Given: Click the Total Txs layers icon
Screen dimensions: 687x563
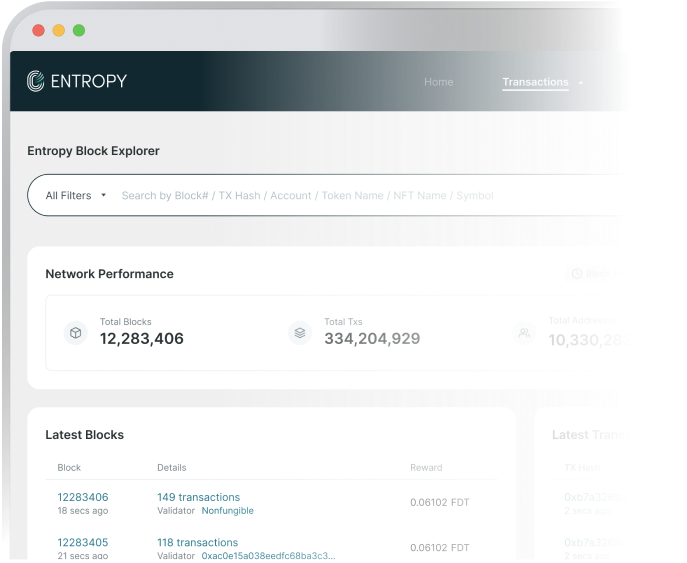Looking at the screenshot, I should point(300,333).
